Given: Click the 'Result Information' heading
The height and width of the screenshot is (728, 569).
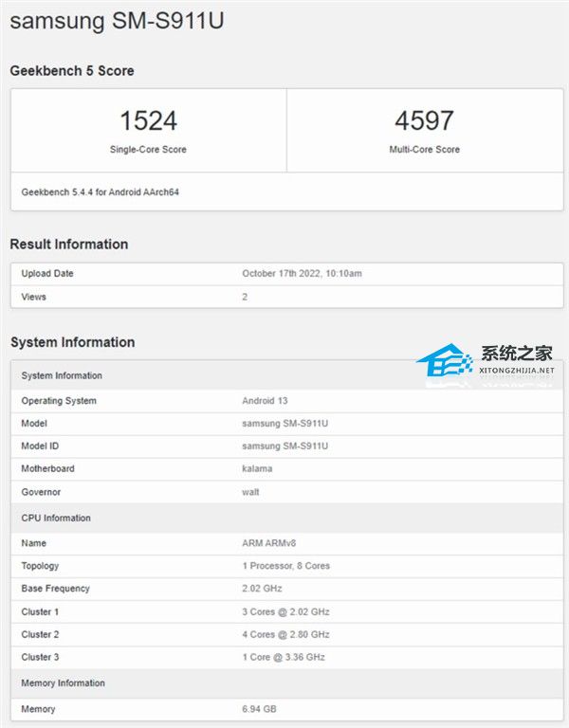Looking at the screenshot, I should coord(68,245).
